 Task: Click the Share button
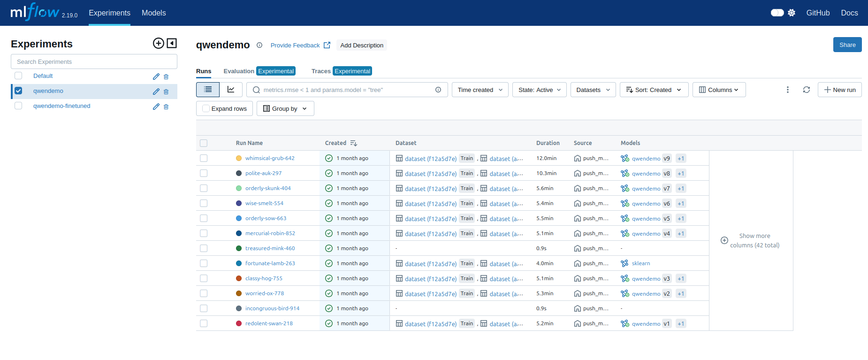pos(847,45)
